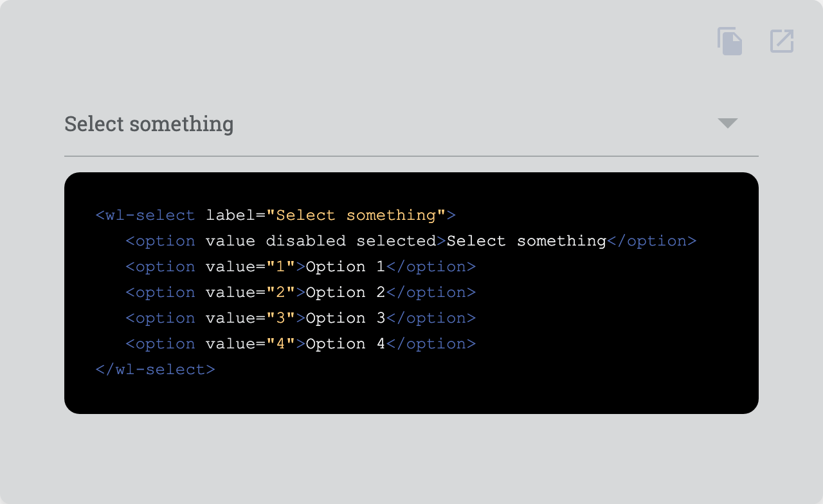Copy the code snippet with the copy icon

(730, 41)
